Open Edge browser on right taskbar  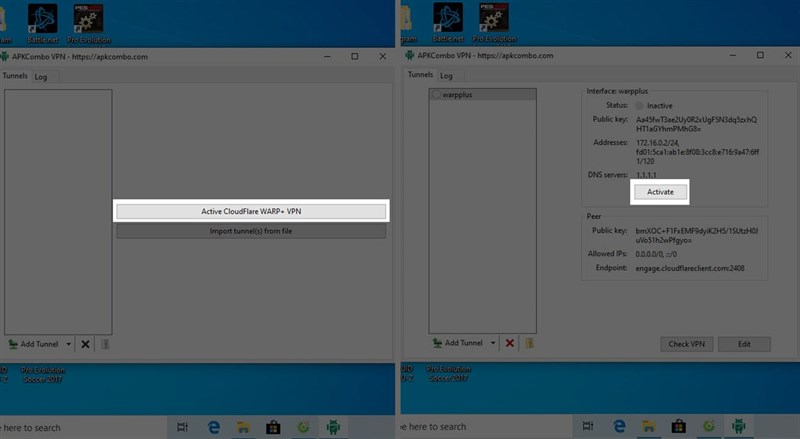(x=619, y=426)
